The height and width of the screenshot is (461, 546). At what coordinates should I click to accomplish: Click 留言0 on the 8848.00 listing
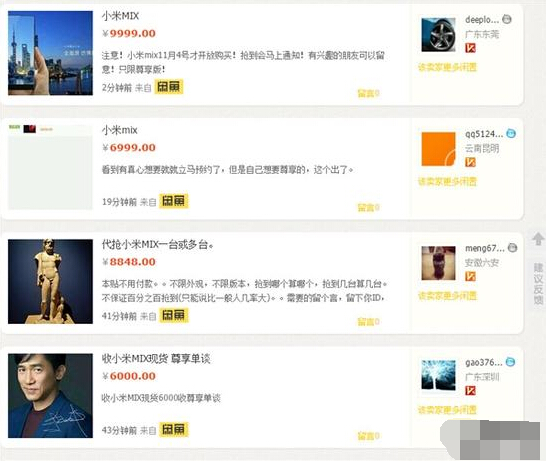pos(368,322)
